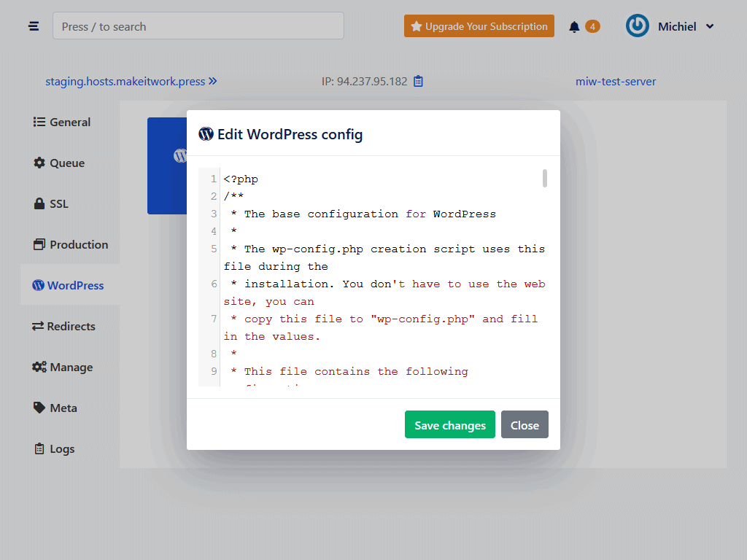Click the star icon on Upgrade button
Screen dimensions: 747x560
[x=417, y=26]
